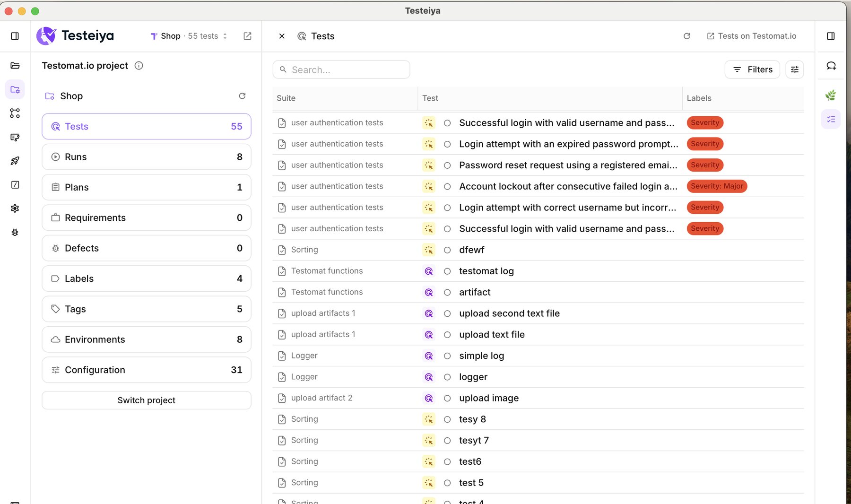
Task: Close the Tests panel with X
Action: (x=282, y=36)
